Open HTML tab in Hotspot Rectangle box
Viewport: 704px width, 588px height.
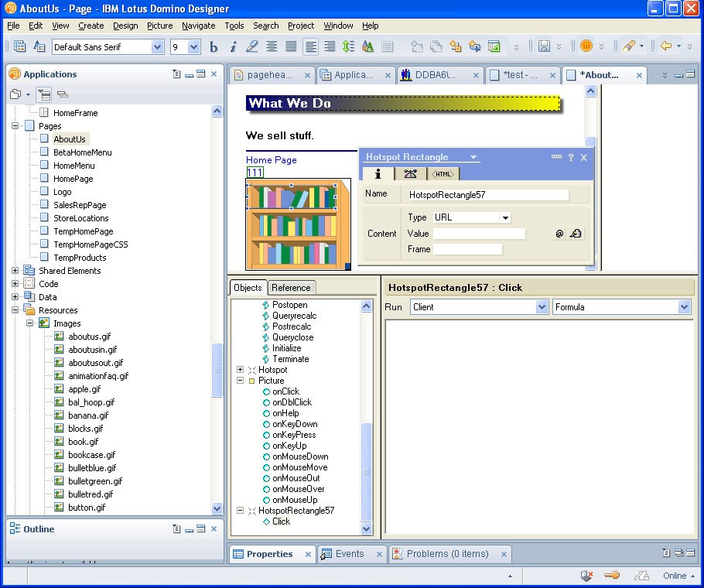click(x=443, y=174)
